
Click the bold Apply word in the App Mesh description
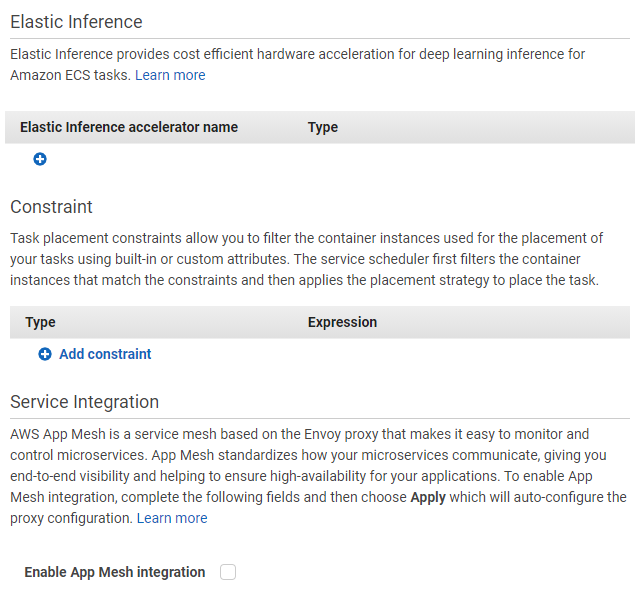tap(428, 497)
